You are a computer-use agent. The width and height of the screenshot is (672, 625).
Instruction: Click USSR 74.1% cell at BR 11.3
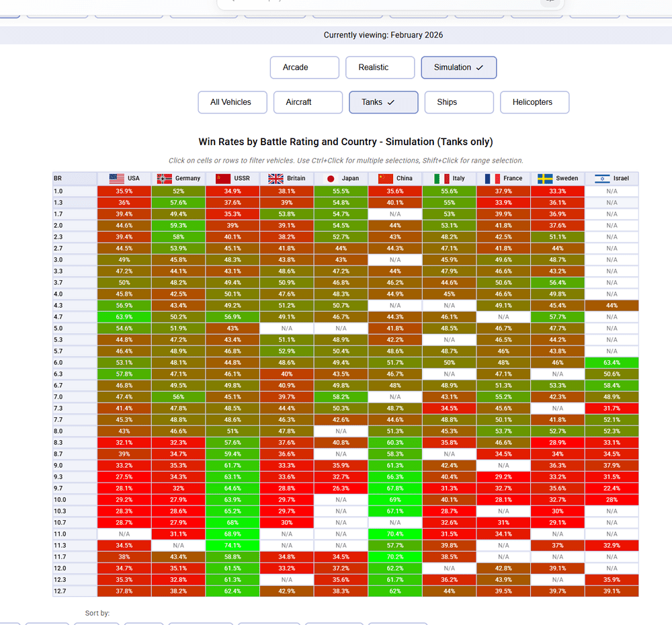pos(233,546)
